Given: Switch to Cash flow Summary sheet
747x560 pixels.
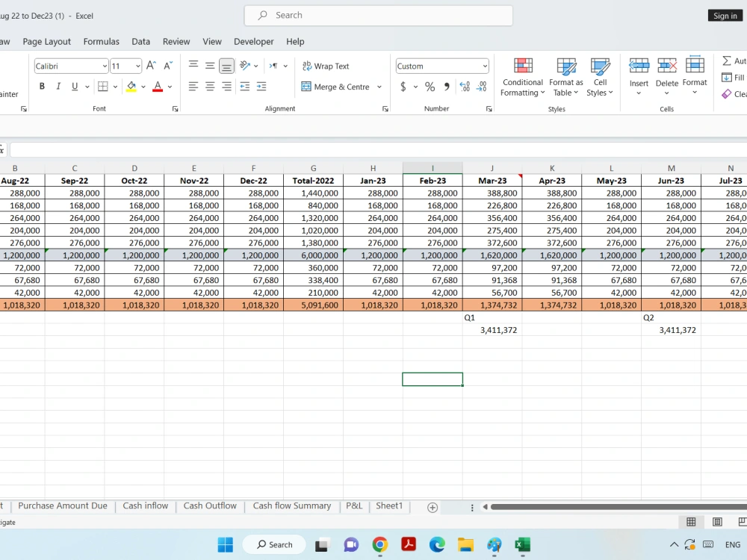Looking at the screenshot, I should [x=291, y=505].
